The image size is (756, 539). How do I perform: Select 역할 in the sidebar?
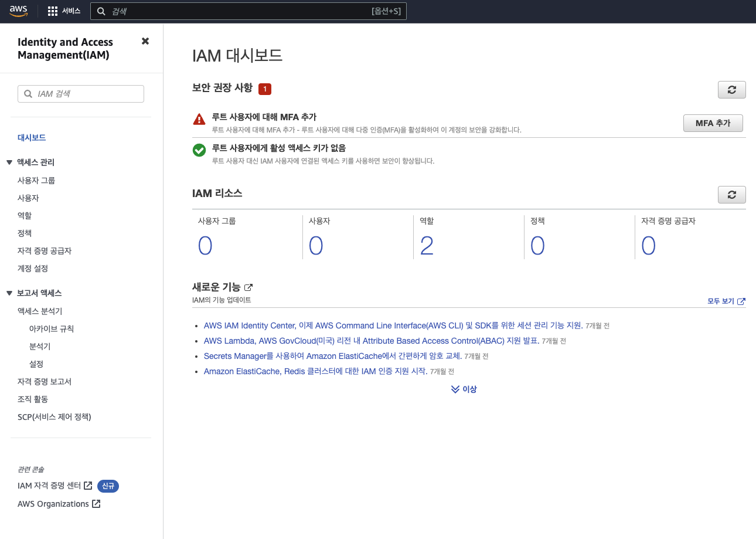25,216
